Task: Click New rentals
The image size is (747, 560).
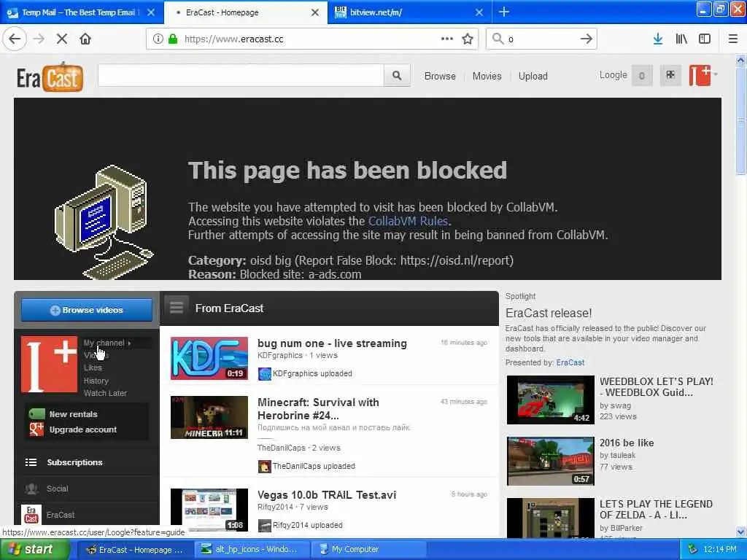Action: point(74,414)
